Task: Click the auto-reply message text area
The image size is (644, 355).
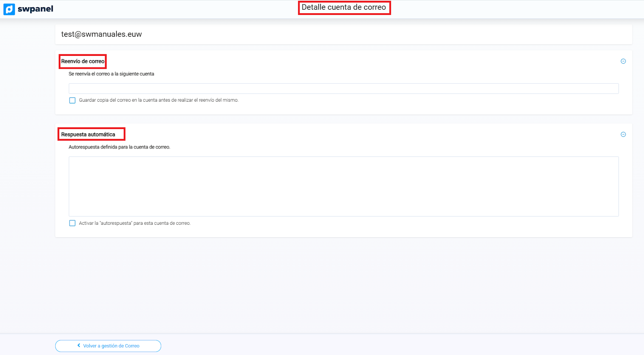Action: [343, 186]
